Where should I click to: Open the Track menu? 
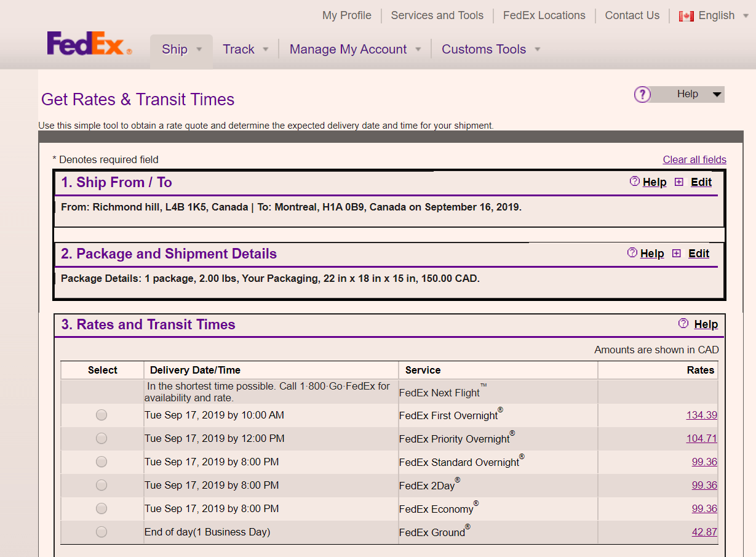(x=239, y=49)
